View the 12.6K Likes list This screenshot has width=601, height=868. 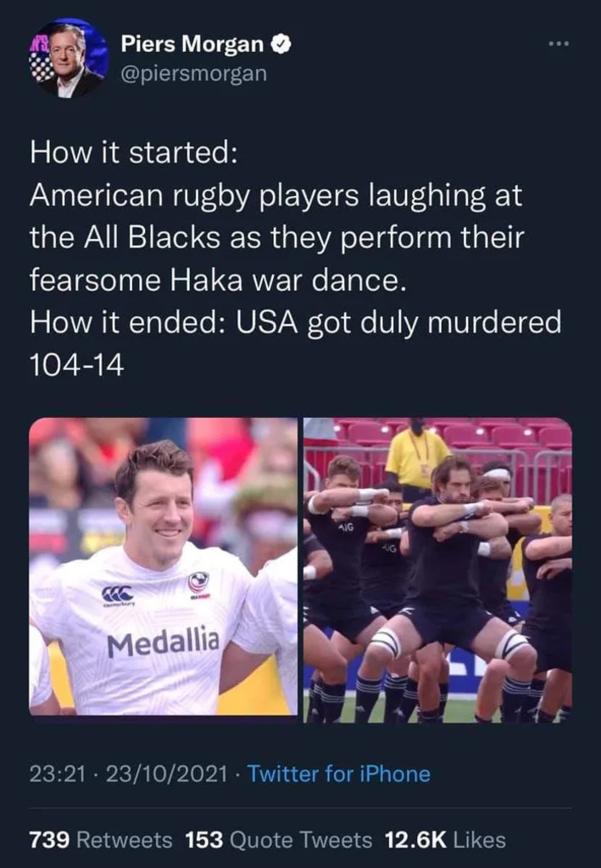pos(445,840)
